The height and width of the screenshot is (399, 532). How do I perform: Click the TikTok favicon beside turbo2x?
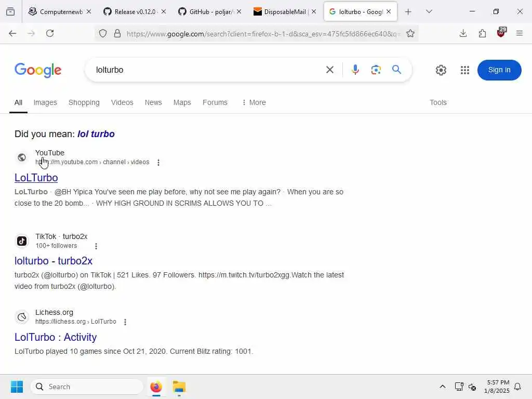(x=22, y=241)
